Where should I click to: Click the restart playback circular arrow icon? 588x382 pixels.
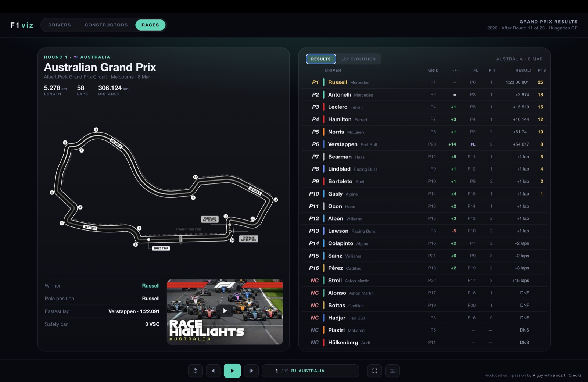196,371
